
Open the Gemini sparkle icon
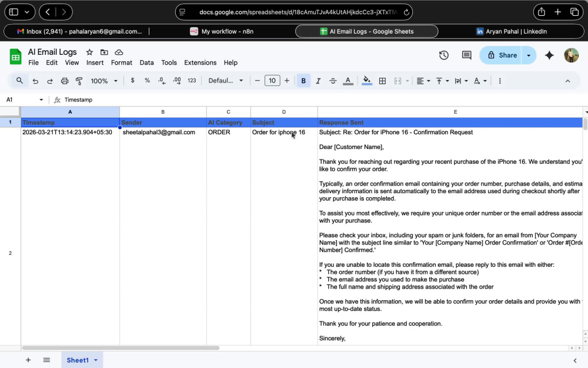click(x=549, y=55)
